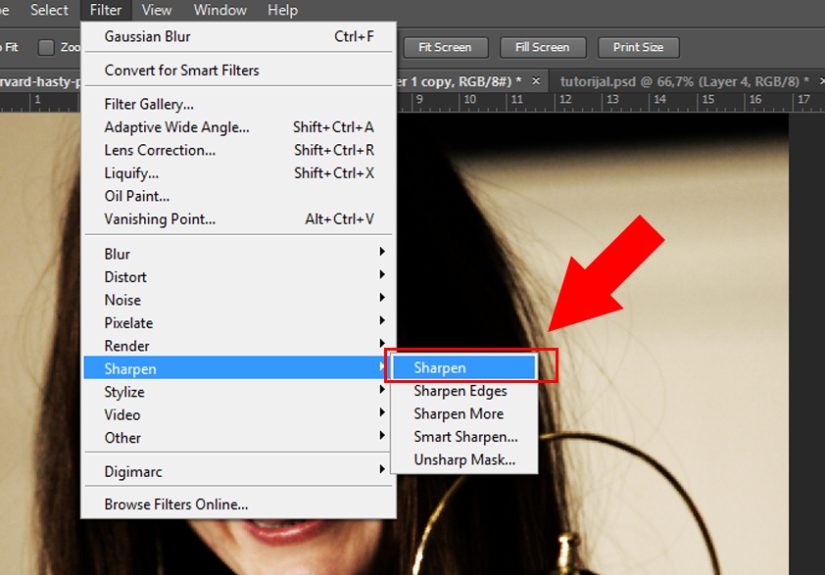Expand the Distort submenu
Image resolution: width=825 pixels, height=575 pixels.
pyautogui.click(x=239, y=277)
